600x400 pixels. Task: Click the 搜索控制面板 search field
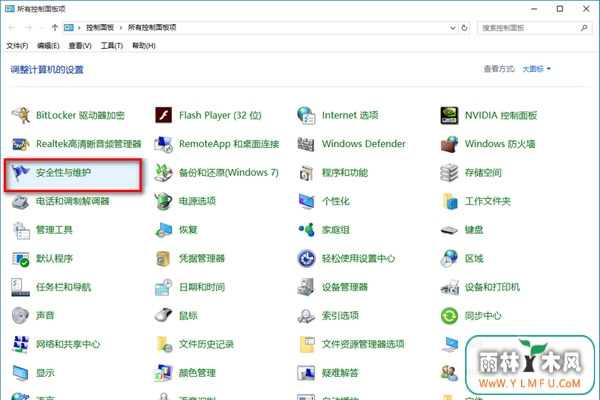click(x=535, y=28)
